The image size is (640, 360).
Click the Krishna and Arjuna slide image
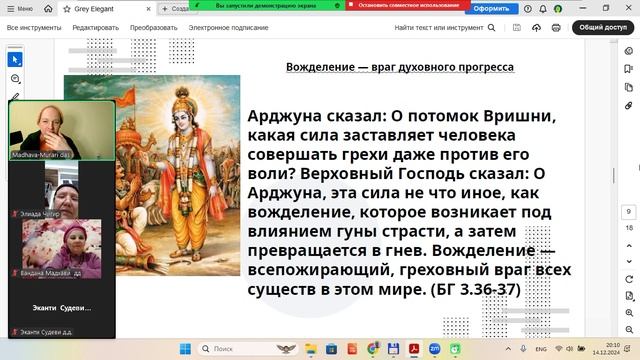coord(178,175)
